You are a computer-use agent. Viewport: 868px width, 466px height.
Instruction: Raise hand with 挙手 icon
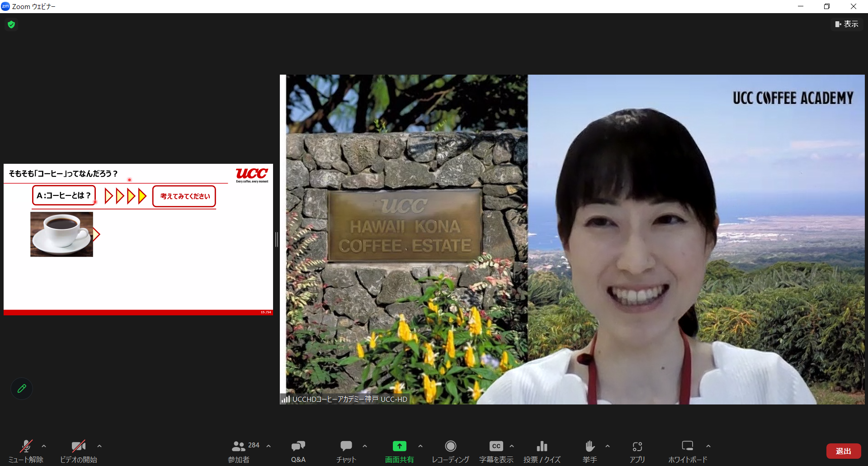click(590, 446)
